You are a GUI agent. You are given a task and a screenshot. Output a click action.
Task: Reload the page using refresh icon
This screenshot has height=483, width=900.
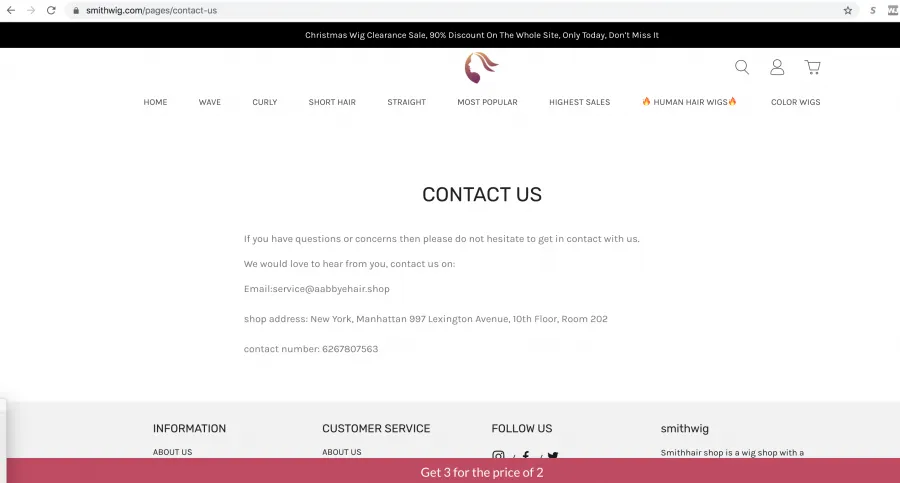click(x=51, y=10)
